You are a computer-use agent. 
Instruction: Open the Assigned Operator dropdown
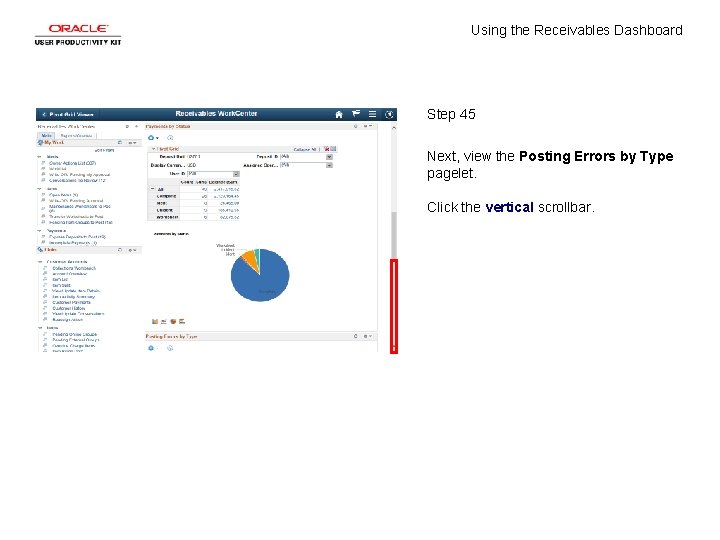[329, 165]
